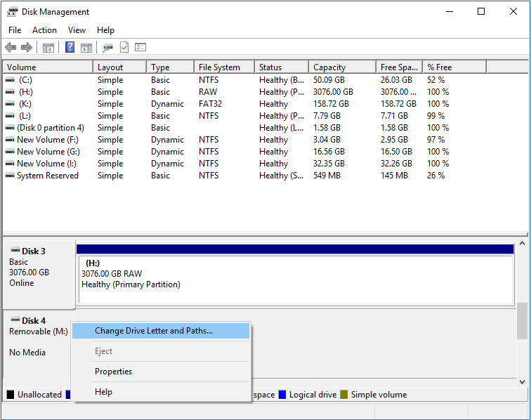Click drive icon beside New Volume (I:)
Screen dimensions: 531x420
point(10,164)
